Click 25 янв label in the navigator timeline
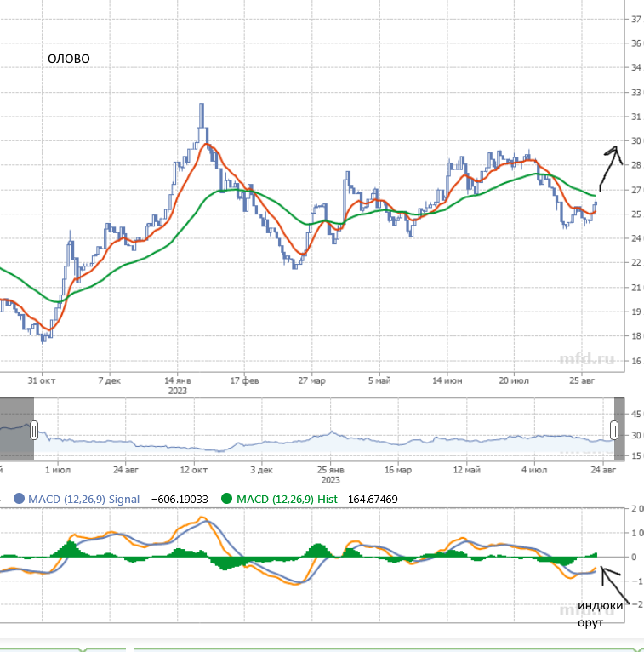The image size is (644, 652). pyautogui.click(x=330, y=469)
